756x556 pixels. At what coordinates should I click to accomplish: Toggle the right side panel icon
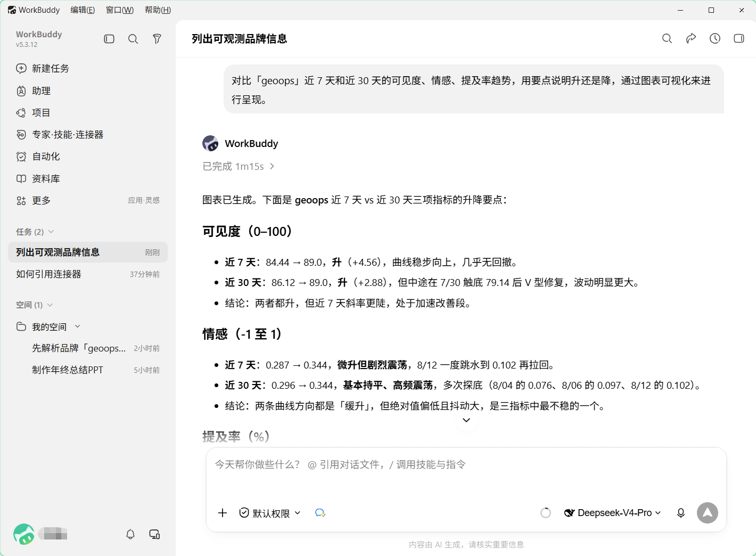click(739, 38)
